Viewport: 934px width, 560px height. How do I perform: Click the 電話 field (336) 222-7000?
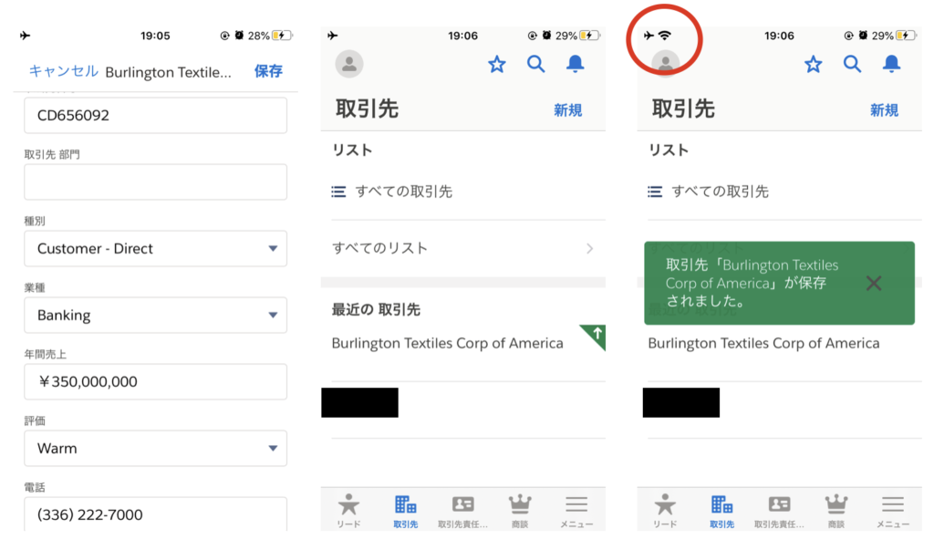click(x=155, y=514)
